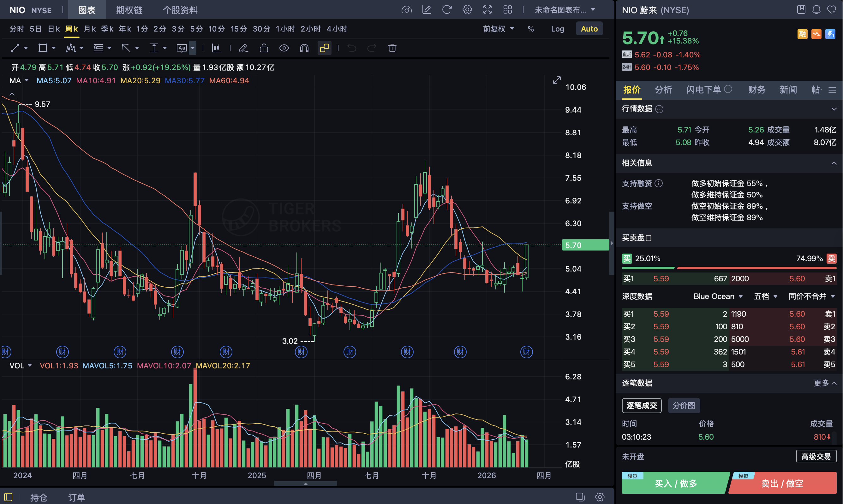Toggle drawings visibility with eye icon
Viewport: 843px width, 504px height.
pos(284,48)
